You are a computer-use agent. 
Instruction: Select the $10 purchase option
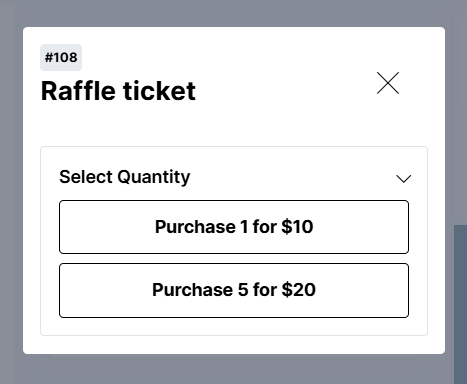click(234, 227)
